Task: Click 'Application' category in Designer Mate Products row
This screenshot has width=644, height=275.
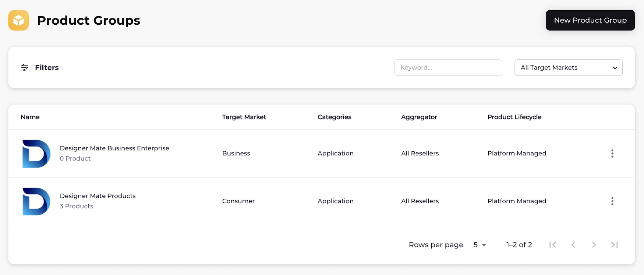Action: click(336, 201)
